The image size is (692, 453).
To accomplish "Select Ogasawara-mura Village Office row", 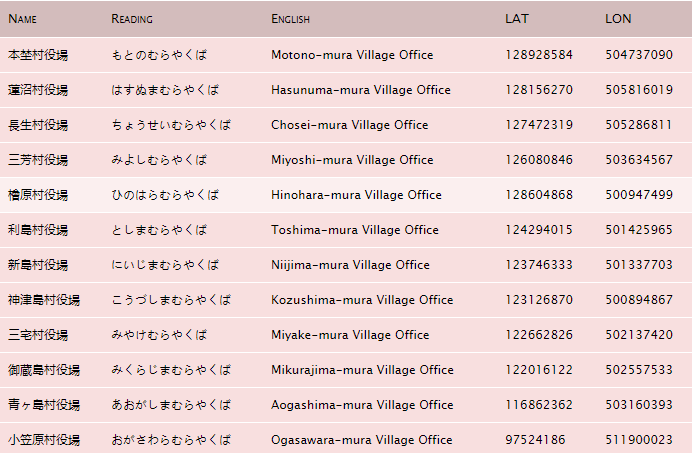I will tap(346, 438).
